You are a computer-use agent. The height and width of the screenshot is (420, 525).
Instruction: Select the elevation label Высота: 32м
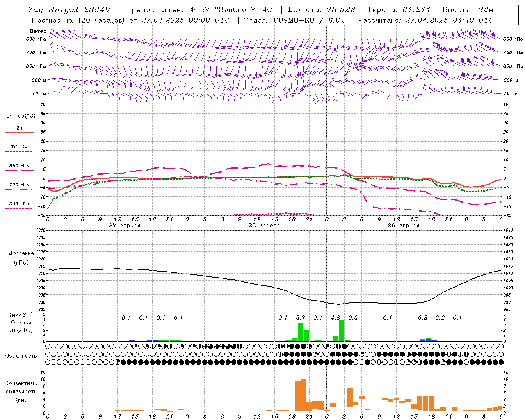click(468, 10)
